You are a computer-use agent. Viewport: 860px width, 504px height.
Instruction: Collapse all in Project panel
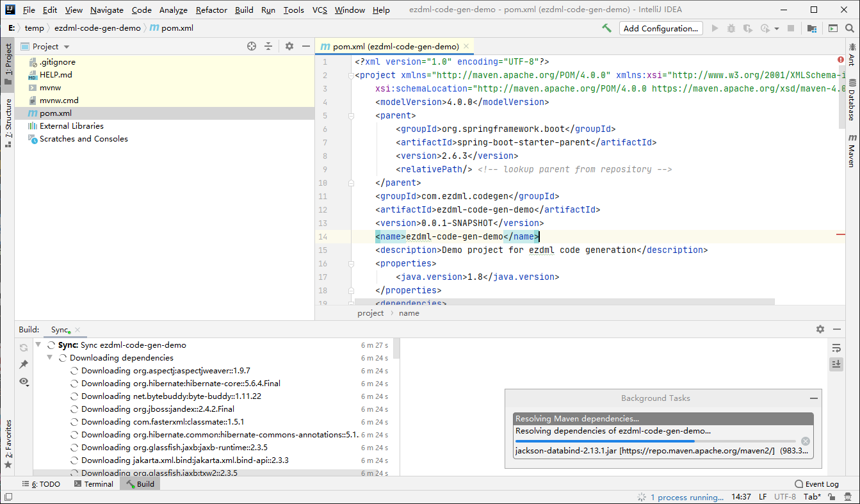(x=268, y=46)
